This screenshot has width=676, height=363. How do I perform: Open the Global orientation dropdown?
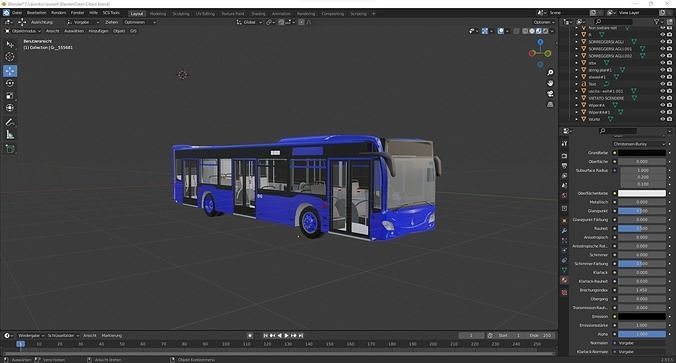(x=249, y=22)
